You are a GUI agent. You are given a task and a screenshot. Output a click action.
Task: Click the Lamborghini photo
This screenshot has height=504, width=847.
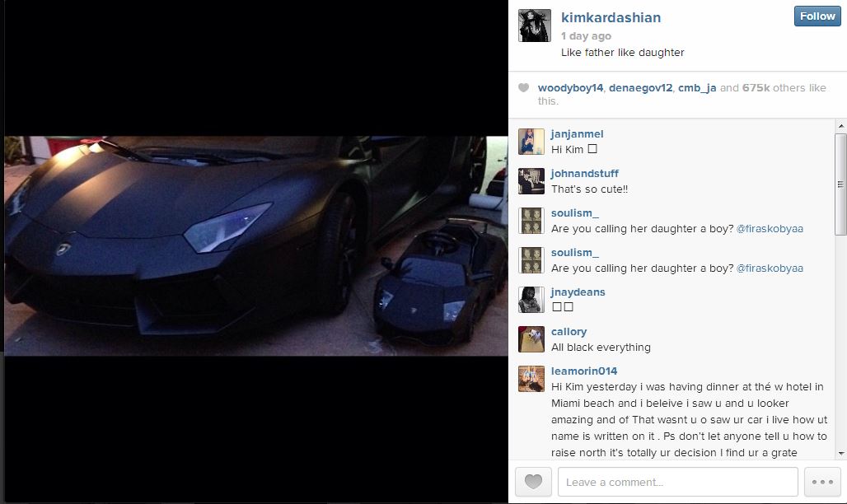click(x=256, y=245)
